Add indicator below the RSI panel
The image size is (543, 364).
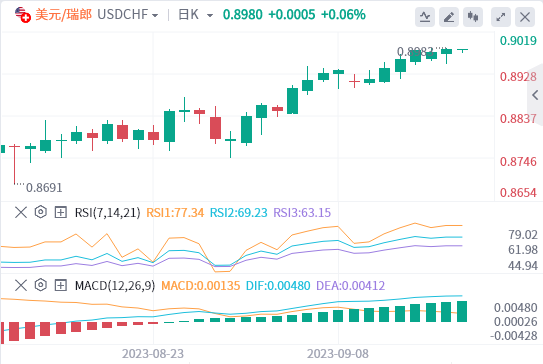(x=61, y=212)
